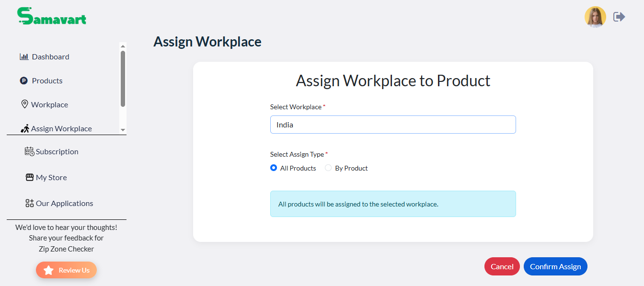Click the Subscription calendar clock icon

(x=30, y=151)
